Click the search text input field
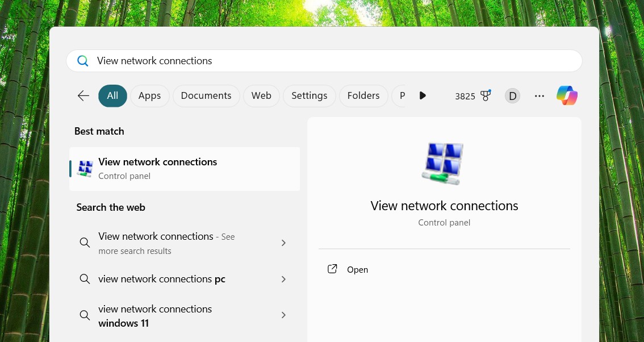Screen dimensions: 644x342 [324, 61]
